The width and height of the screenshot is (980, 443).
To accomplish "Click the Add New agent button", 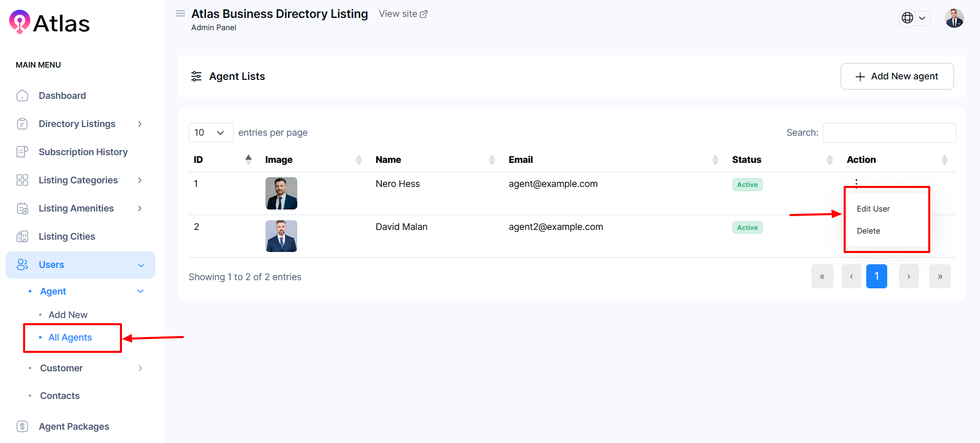I will click(x=896, y=76).
